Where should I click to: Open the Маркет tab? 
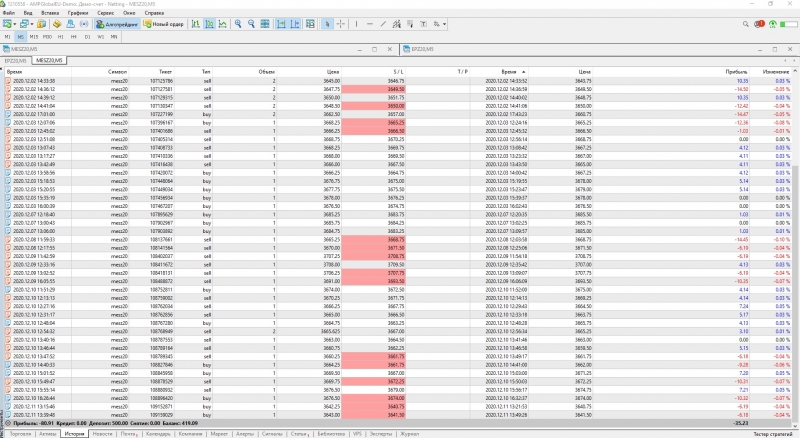pyautogui.click(x=219, y=434)
